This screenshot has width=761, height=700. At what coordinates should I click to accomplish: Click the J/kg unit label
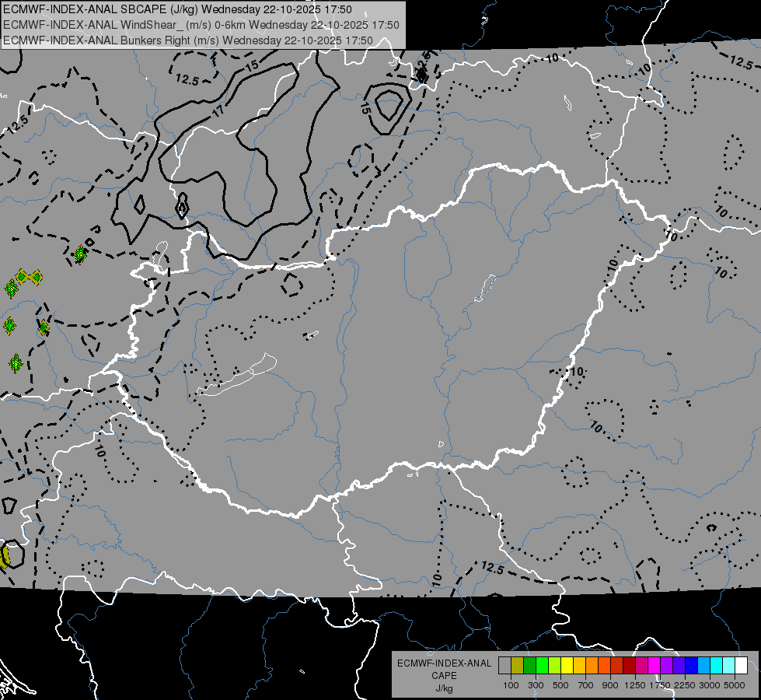point(444,688)
